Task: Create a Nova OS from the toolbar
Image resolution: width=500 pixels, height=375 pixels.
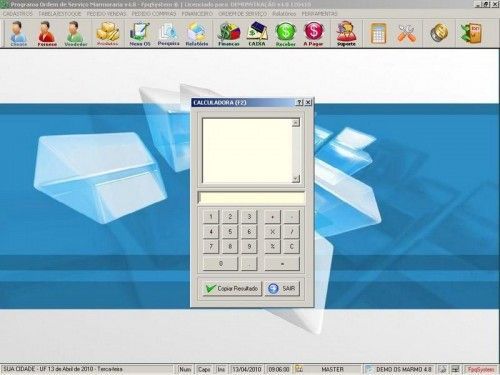Action: (x=140, y=33)
